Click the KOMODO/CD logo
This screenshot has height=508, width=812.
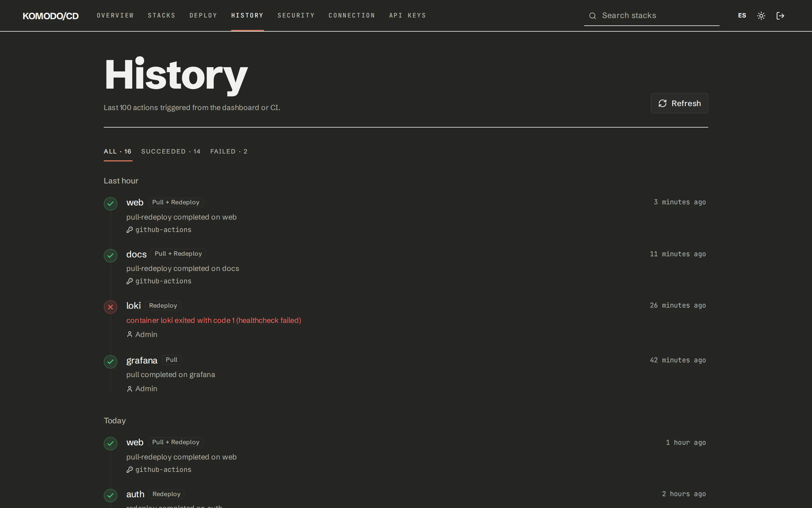(x=51, y=16)
